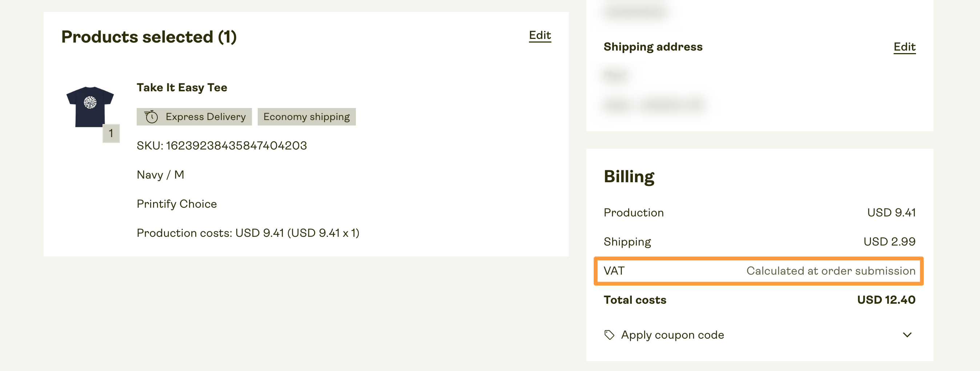The height and width of the screenshot is (371, 980).
Task: Click the Take It Easy Tee title
Action: point(182,88)
